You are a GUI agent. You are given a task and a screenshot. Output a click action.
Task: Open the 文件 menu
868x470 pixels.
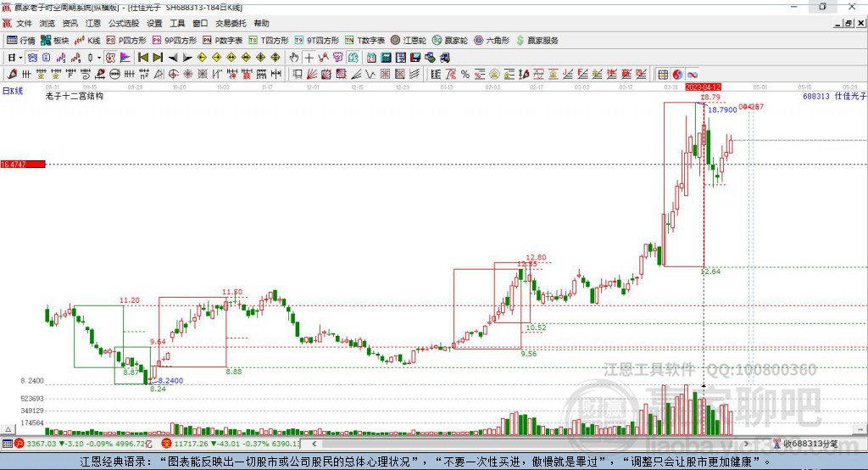click(24, 23)
